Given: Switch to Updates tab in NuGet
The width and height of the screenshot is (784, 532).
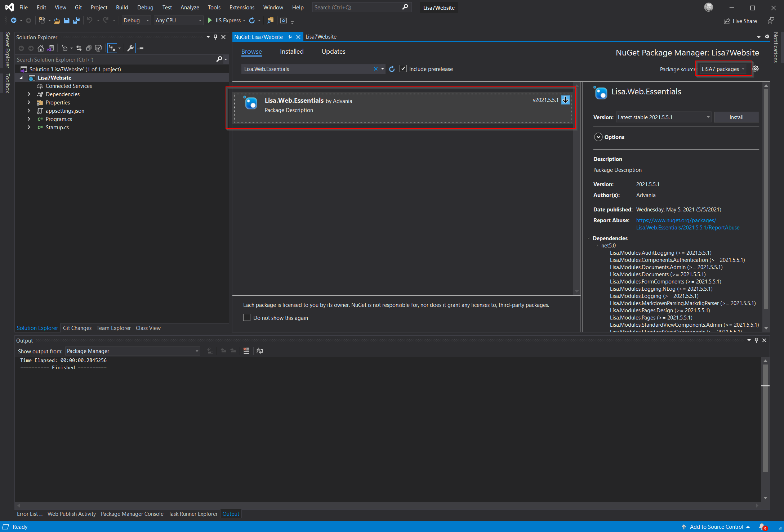Looking at the screenshot, I should [334, 52].
